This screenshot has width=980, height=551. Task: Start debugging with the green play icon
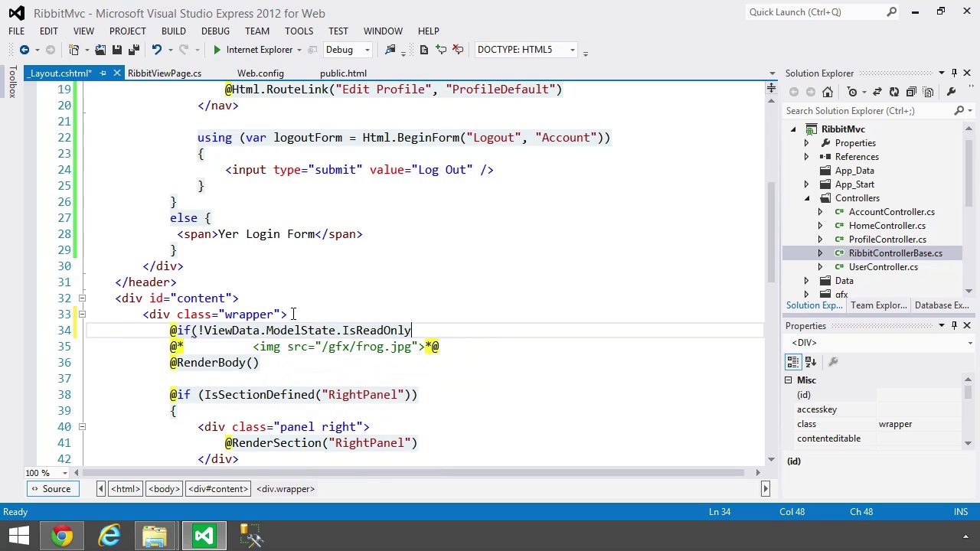[217, 50]
